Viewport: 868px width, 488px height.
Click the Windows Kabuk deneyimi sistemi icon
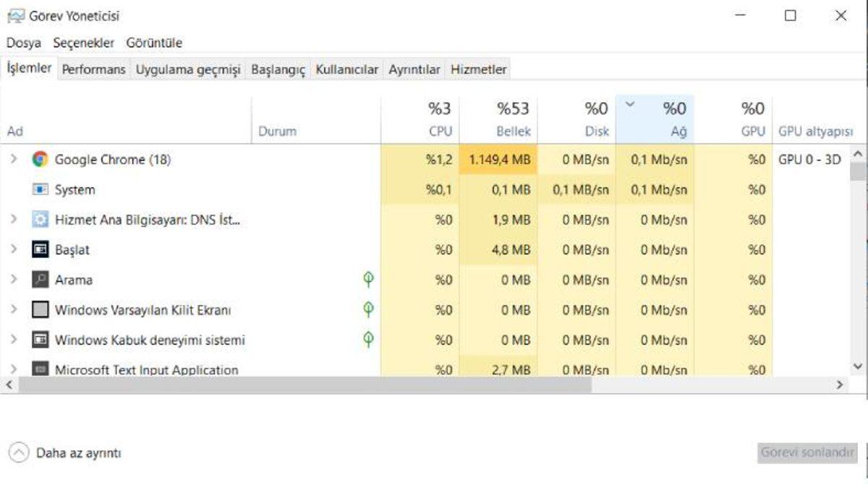point(41,340)
